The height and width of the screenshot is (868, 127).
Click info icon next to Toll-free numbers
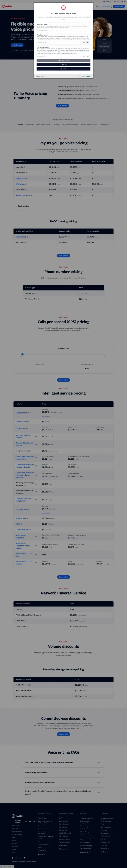(39, 299)
